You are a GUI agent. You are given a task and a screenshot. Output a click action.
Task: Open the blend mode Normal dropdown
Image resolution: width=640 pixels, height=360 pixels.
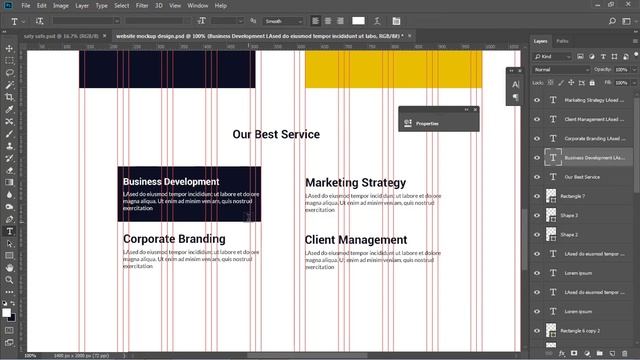pos(561,70)
